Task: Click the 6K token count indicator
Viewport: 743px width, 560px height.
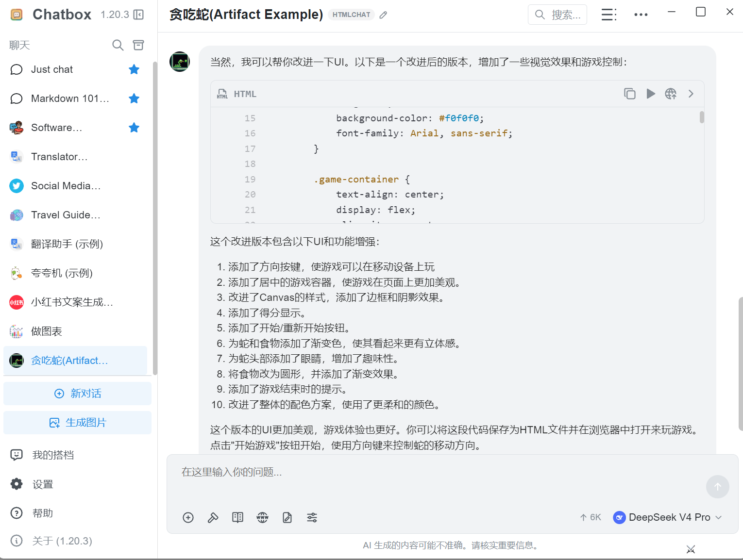Action: 591,517
